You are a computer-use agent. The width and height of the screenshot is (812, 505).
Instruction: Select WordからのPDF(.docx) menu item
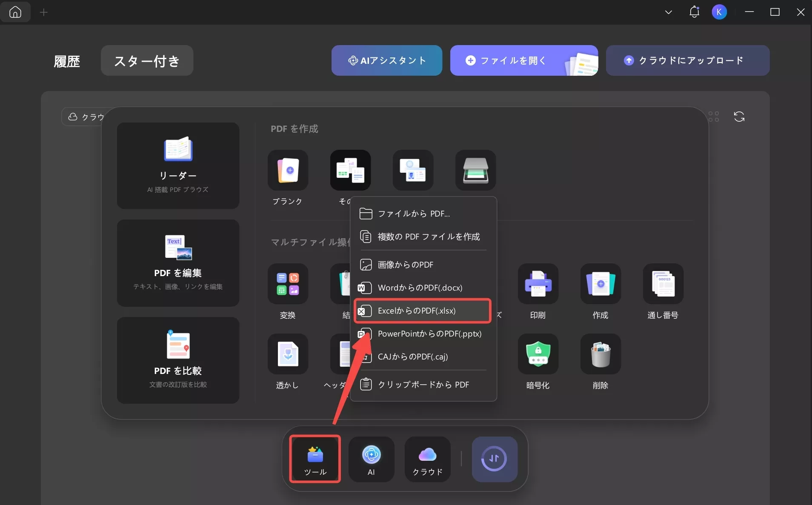[x=423, y=288]
